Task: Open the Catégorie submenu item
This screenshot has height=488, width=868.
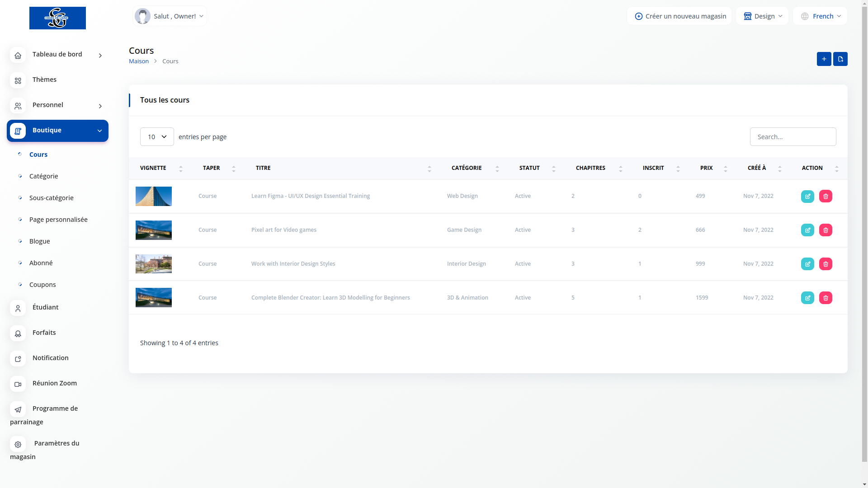Action: tap(43, 176)
